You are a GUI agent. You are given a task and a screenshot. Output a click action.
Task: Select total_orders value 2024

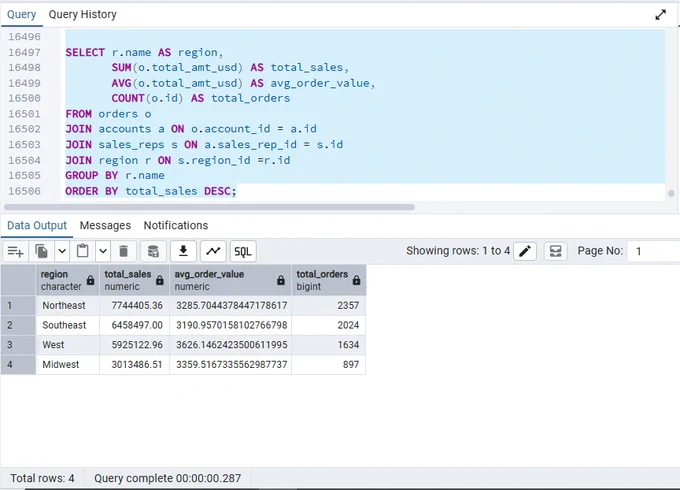tap(329, 325)
